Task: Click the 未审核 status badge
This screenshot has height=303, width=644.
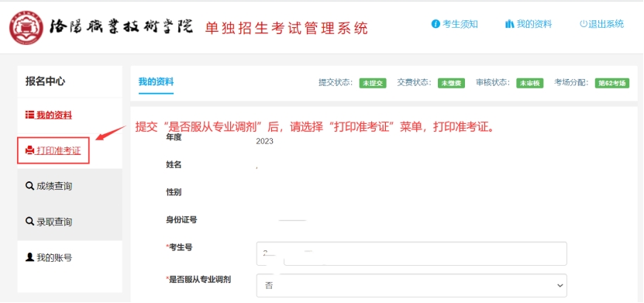Action: 530,83
